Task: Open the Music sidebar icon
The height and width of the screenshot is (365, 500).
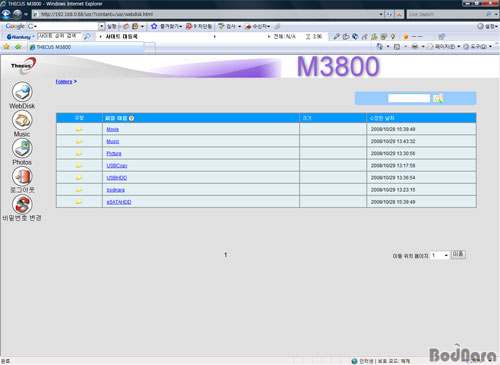Action: (x=22, y=120)
